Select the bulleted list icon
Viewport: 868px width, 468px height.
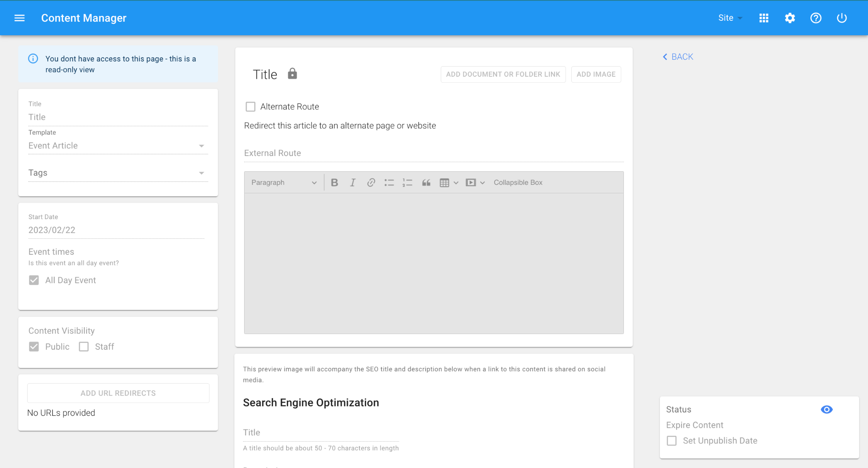pos(389,182)
